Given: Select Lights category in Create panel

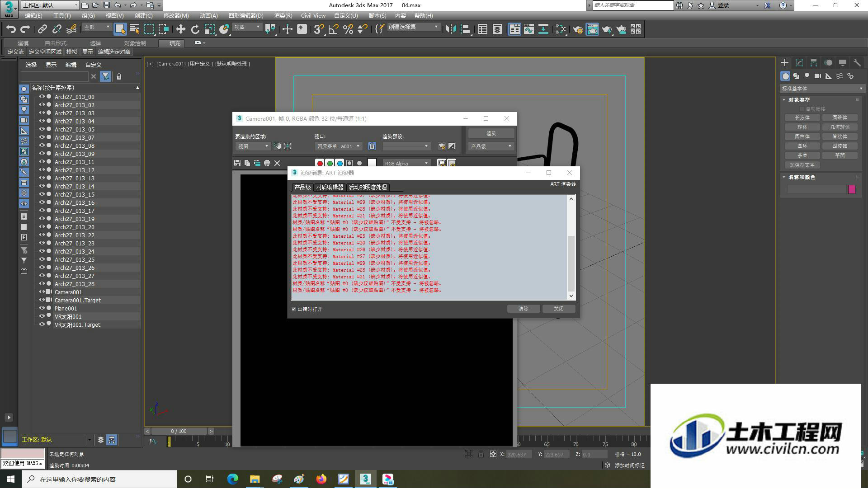Looking at the screenshot, I should pos(807,76).
